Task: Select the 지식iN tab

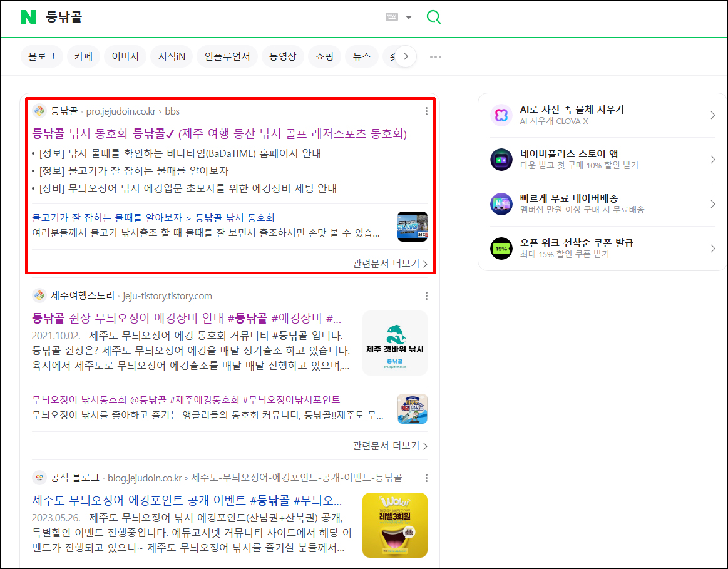Action: [172, 56]
